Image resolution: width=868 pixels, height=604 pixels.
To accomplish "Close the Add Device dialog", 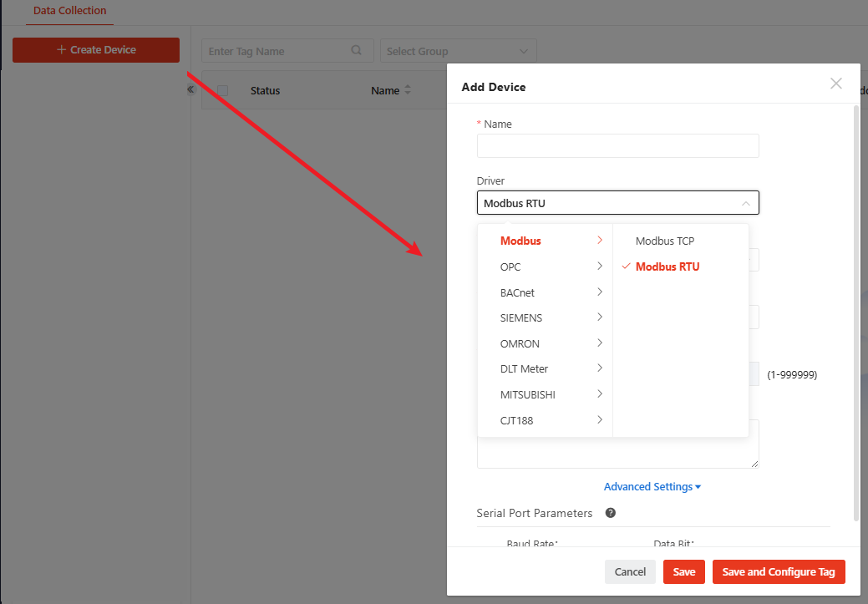I will 835,84.
